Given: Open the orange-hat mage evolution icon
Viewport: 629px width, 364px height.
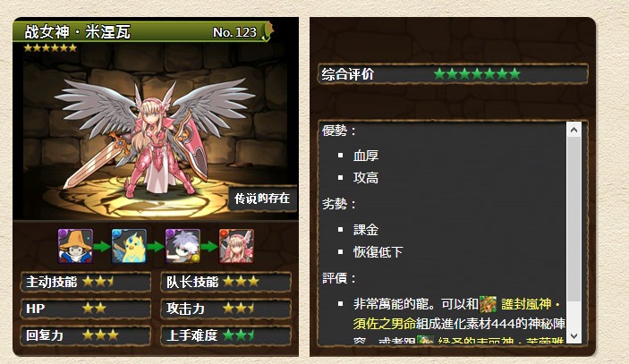Looking at the screenshot, I should 75,246.
